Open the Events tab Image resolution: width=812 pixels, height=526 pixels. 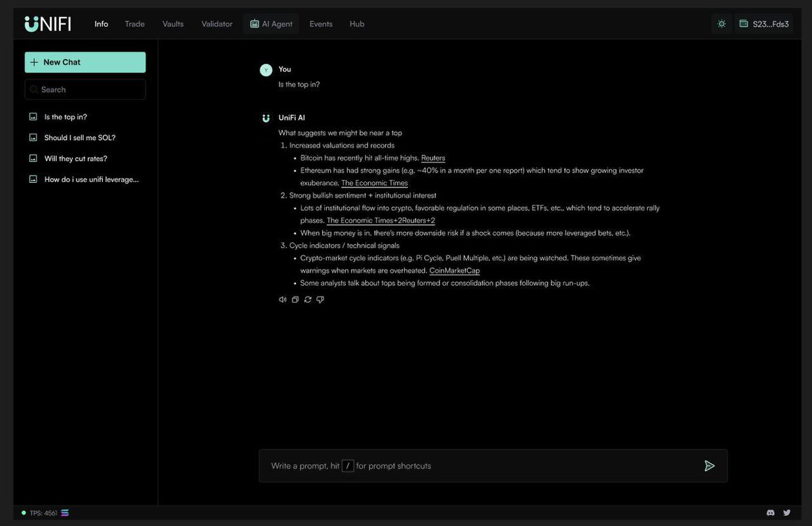(x=321, y=24)
